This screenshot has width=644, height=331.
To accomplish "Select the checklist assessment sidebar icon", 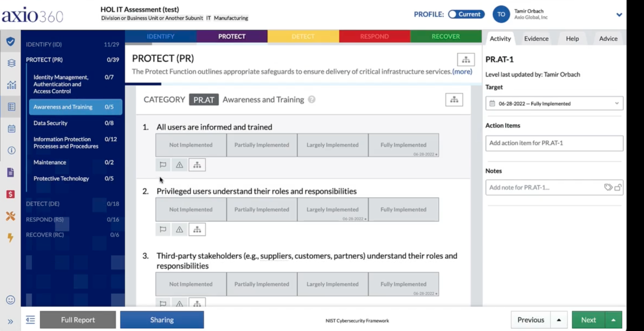I will point(11,107).
